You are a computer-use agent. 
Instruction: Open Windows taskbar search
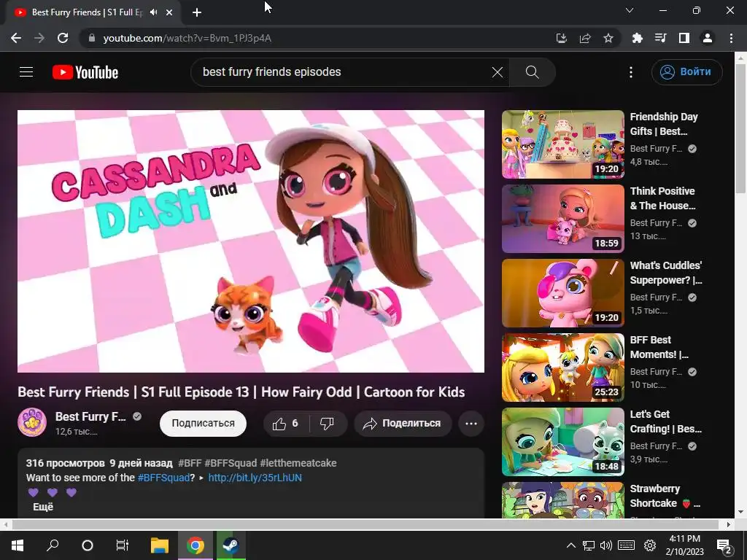pos(53,545)
